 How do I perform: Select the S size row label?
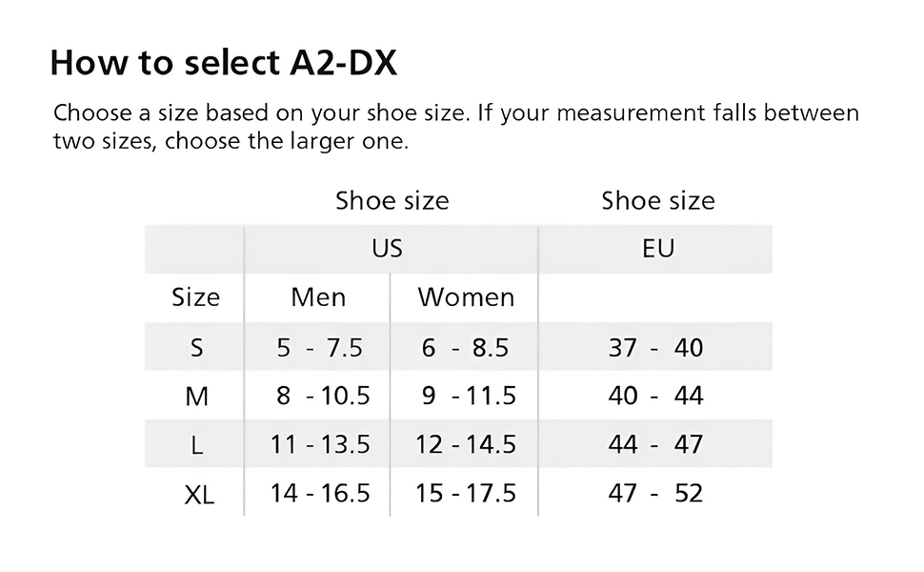click(196, 348)
